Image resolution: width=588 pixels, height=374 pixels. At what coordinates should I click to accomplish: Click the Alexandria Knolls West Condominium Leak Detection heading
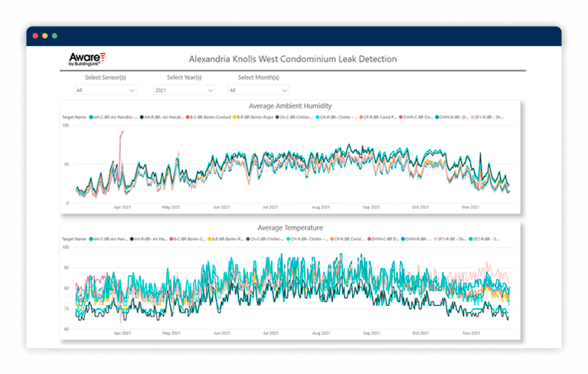292,59
